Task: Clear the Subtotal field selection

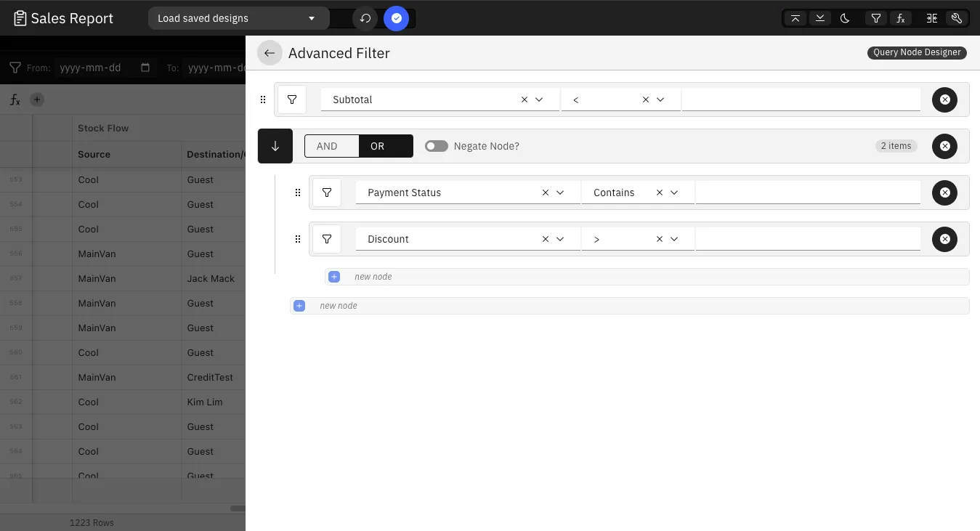Action: click(x=525, y=100)
